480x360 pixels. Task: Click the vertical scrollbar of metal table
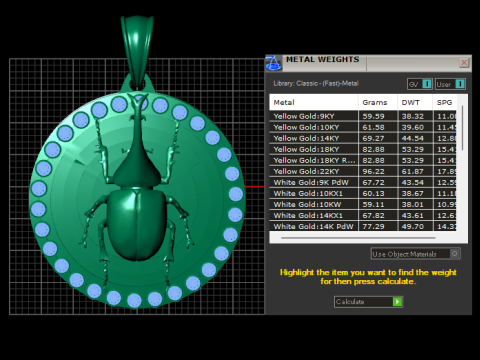(x=462, y=128)
